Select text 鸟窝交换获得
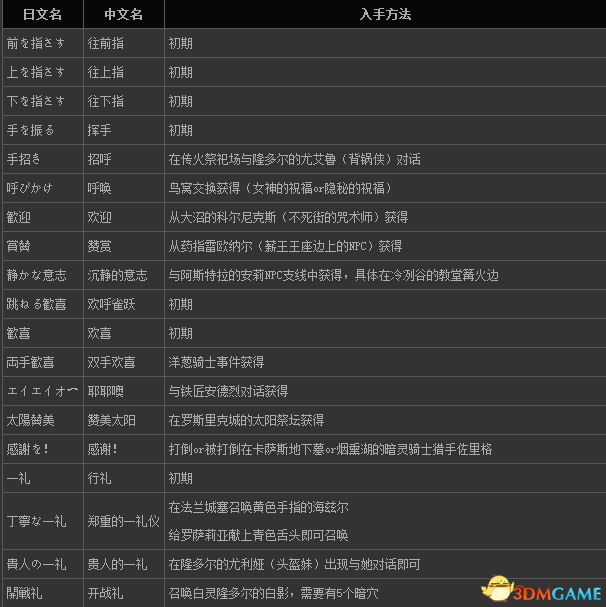 (x=204, y=188)
